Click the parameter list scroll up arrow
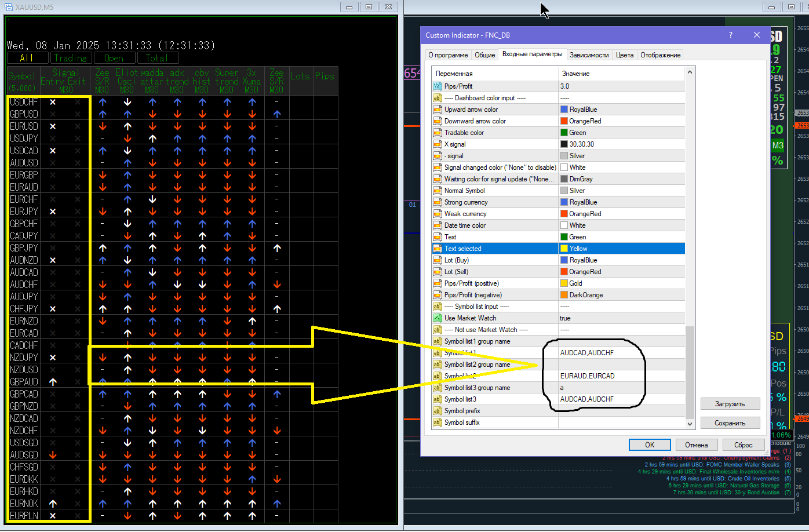 pyautogui.click(x=690, y=72)
